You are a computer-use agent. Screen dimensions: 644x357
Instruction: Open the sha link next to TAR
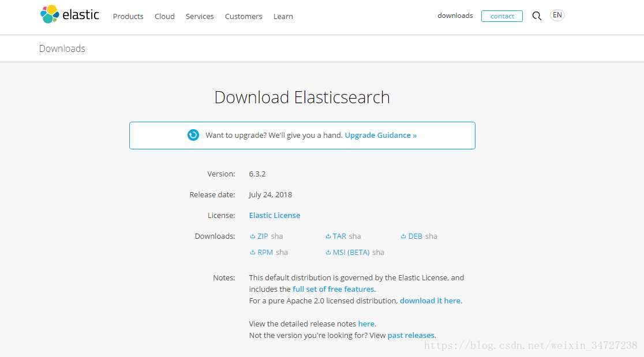(355, 236)
